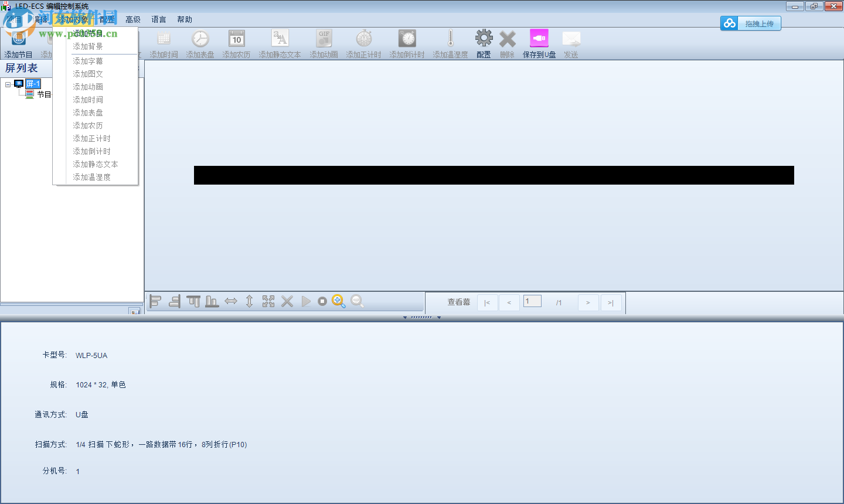The image size is (844, 504).
Task: Open the 项目 menu
Action: click(x=13, y=19)
